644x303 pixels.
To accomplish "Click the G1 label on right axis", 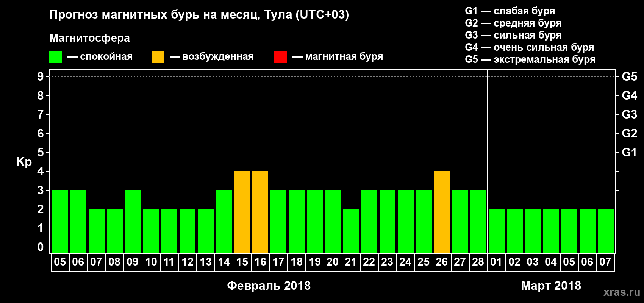I will (629, 152).
